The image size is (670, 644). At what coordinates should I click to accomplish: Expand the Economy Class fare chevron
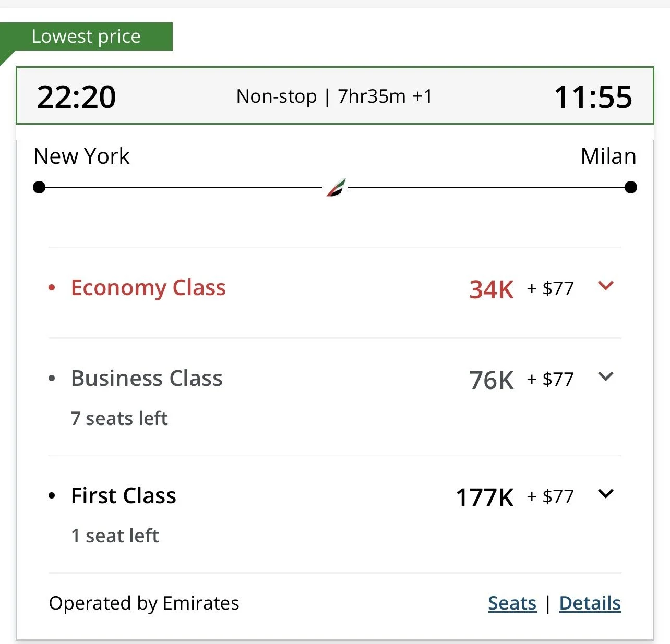pos(605,286)
